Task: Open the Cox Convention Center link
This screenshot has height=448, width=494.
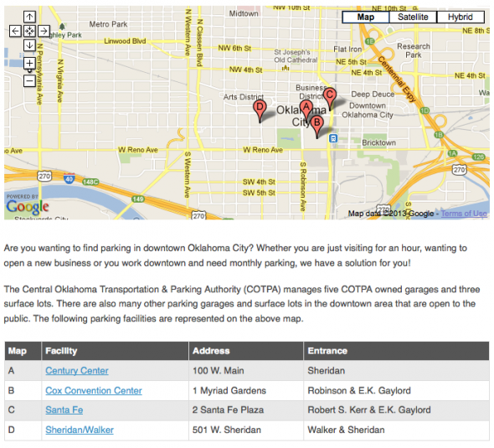Action: tap(94, 390)
